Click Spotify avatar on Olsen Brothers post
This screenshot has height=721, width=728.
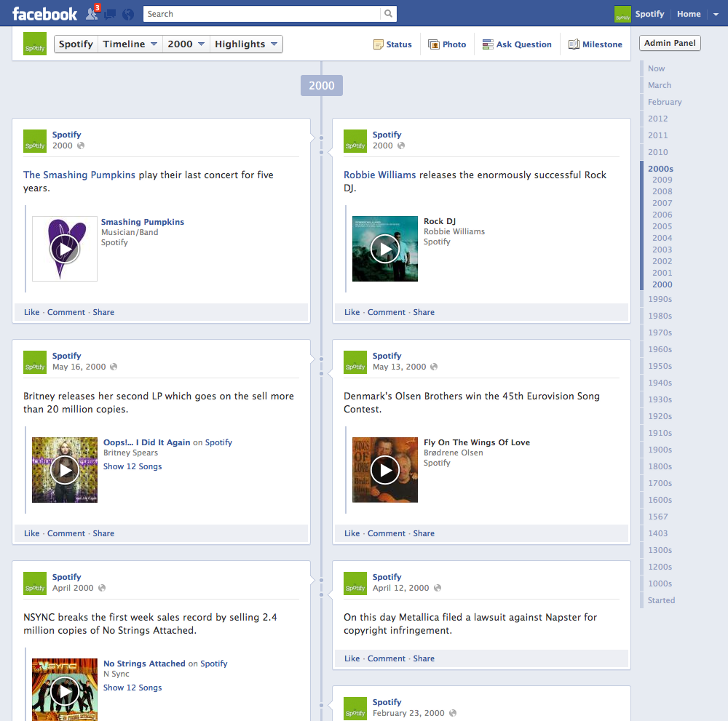[355, 362]
